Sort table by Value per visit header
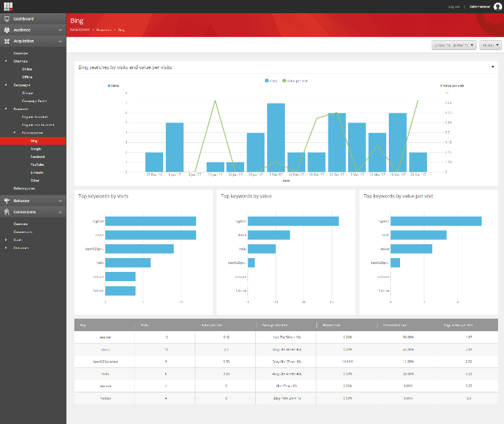The width and height of the screenshot is (504, 424). tap(211, 325)
